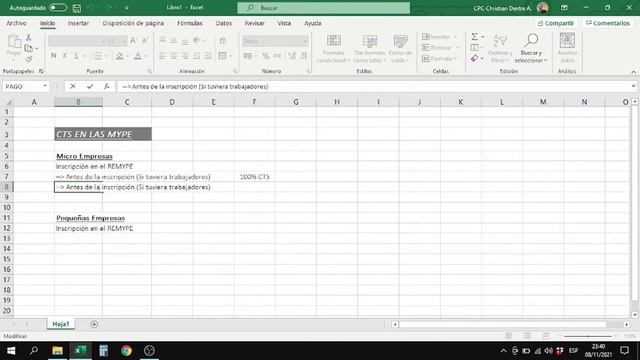Click cell CTS EN LAS MYPE

[103, 134]
